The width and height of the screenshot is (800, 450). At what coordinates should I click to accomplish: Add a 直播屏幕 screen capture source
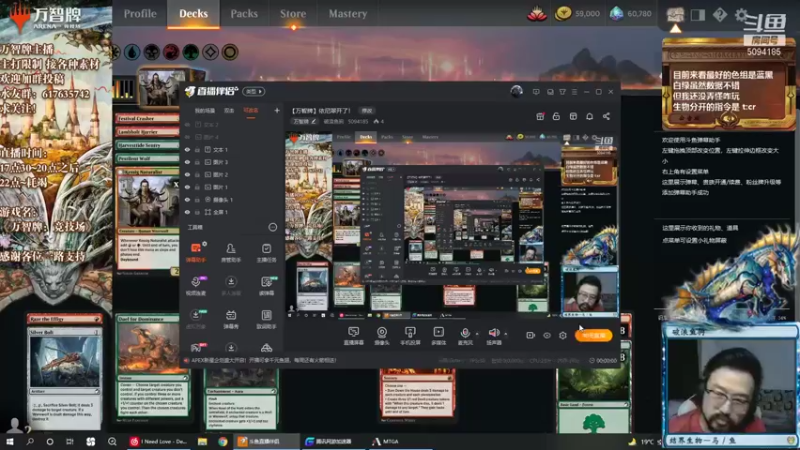(353, 336)
